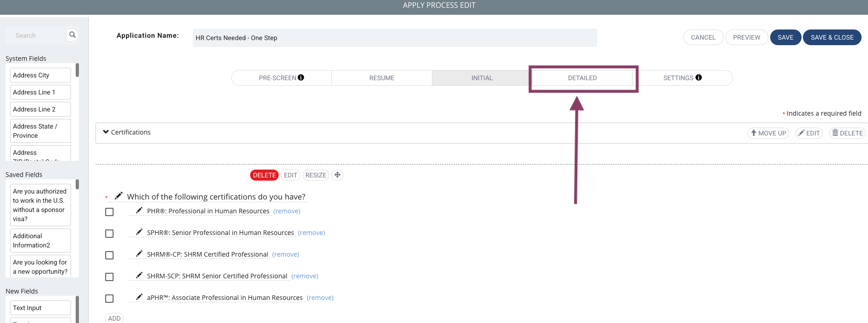Click ADD to add an option
The height and width of the screenshot is (323, 868).
[114, 318]
